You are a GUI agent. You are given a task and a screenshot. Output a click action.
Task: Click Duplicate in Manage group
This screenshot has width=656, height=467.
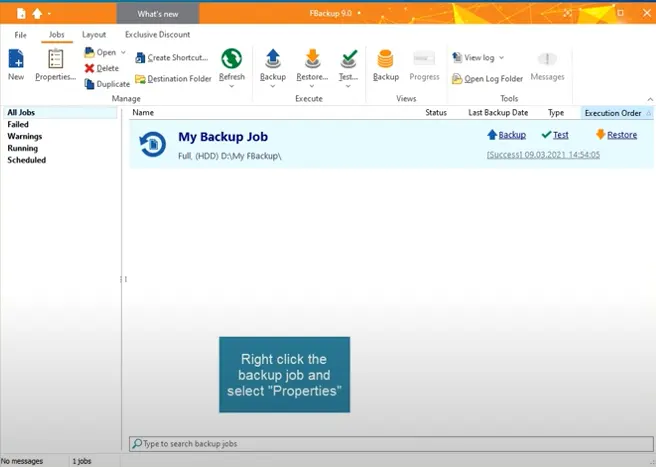(x=107, y=84)
